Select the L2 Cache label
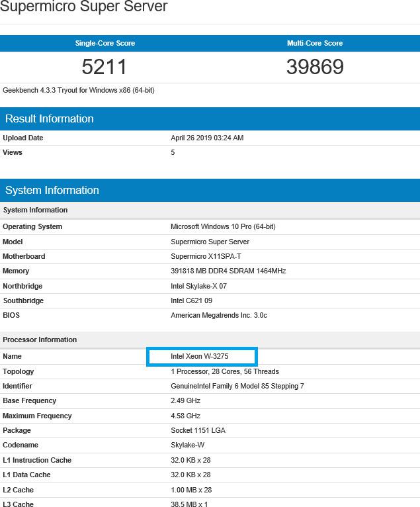Image resolution: width=420 pixels, height=507 pixels. coord(18,490)
